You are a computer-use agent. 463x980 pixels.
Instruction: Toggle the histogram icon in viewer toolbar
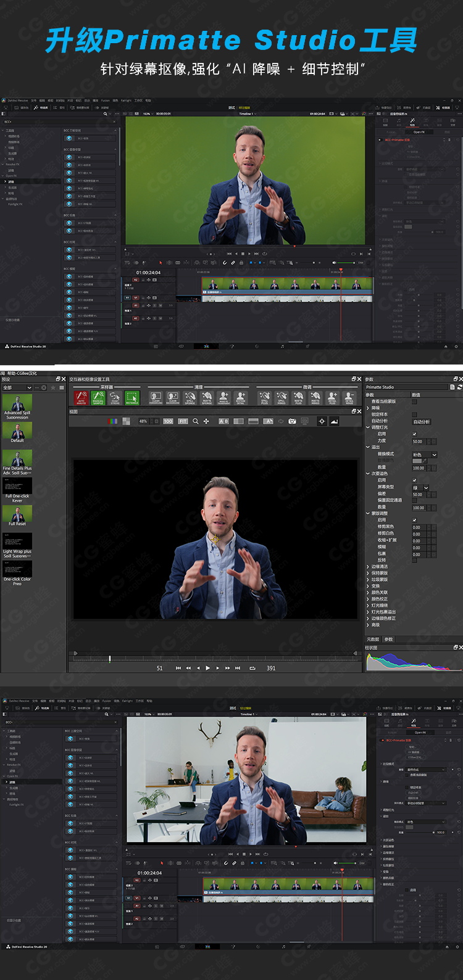pyautogui.click(x=335, y=421)
